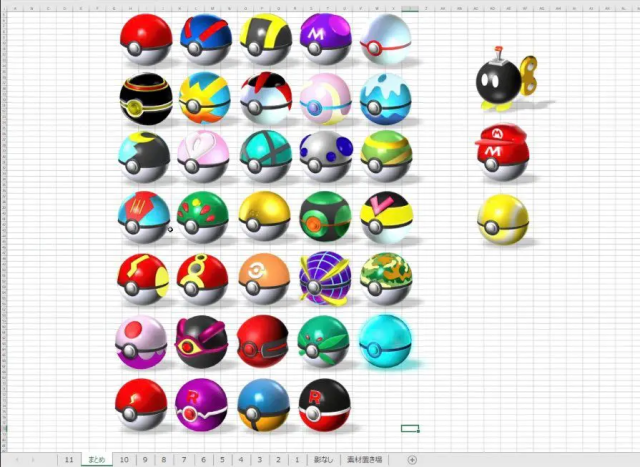Click the white Premier Ball image
This screenshot has width=640, height=467.
coord(386,38)
